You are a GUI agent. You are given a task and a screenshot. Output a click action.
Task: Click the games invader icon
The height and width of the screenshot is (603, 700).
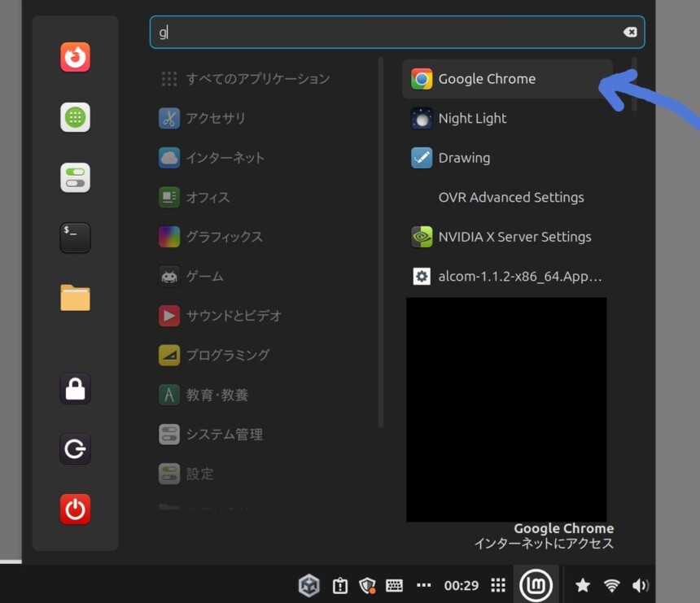169,277
